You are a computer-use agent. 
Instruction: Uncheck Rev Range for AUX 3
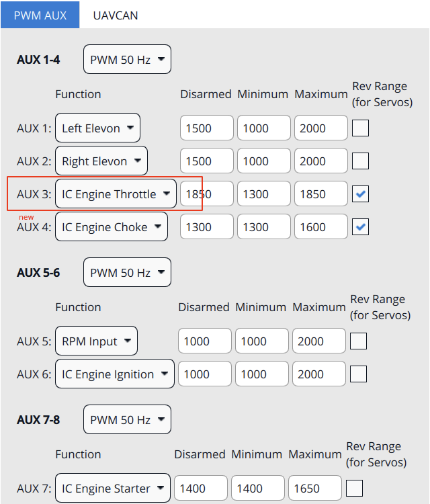coord(361,194)
